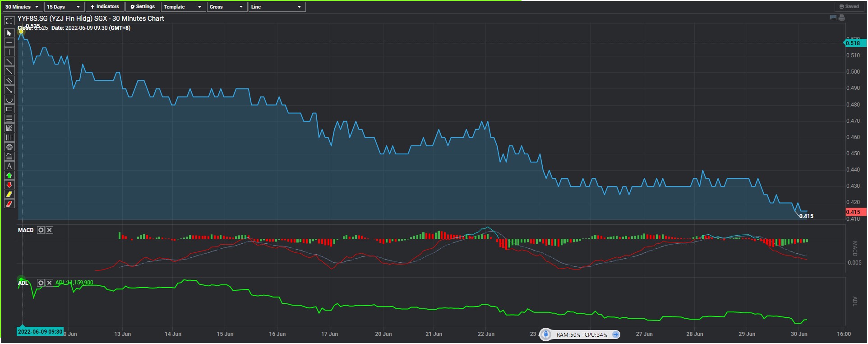Screen dimensions: 868x344
Task: Click the print chart icon
Action: click(x=841, y=18)
